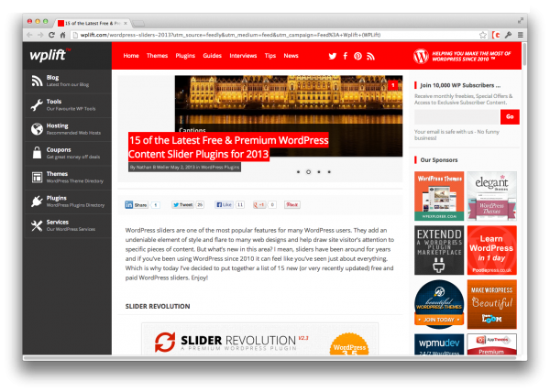Open the Extendd marketplace sponsor ad
This screenshot has width=550, height=392.
click(439, 250)
